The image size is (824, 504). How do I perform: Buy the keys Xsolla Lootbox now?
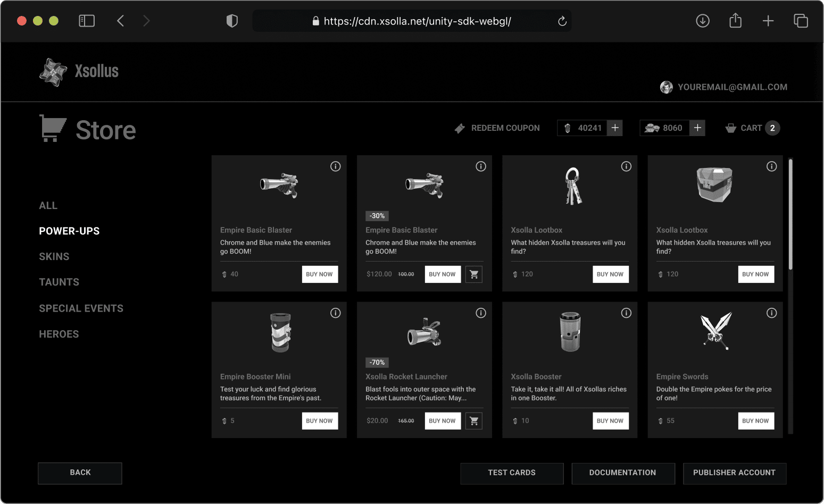(x=611, y=274)
